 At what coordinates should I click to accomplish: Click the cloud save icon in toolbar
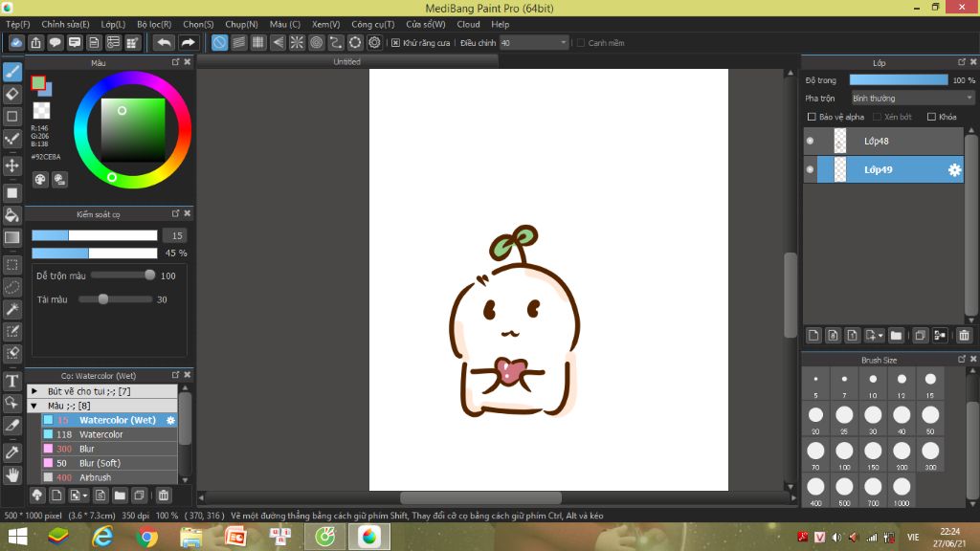pos(16,42)
